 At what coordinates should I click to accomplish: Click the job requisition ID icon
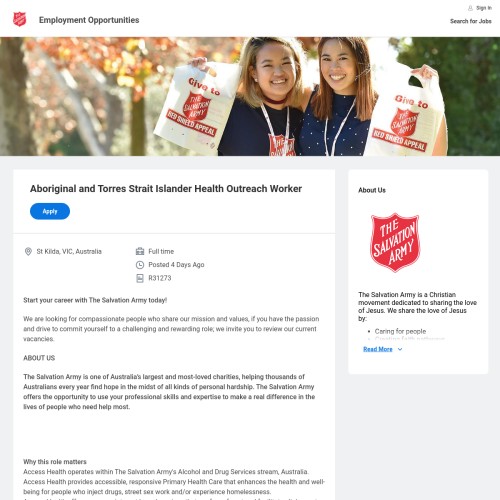140,278
